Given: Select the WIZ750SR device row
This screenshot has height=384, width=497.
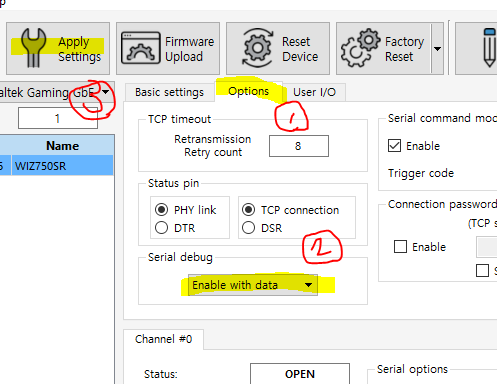Looking at the screenshot, I should (x=57, y=166).
